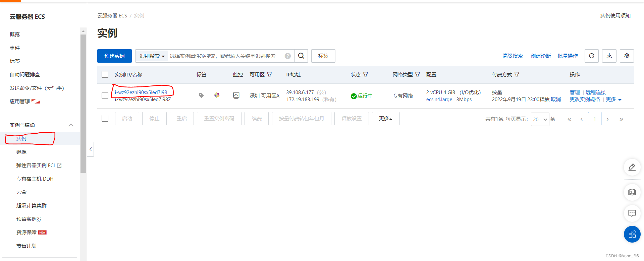This screenshot has height=261, width=644.
Task: Select all instances header checkbox
Action: [105, 74]
